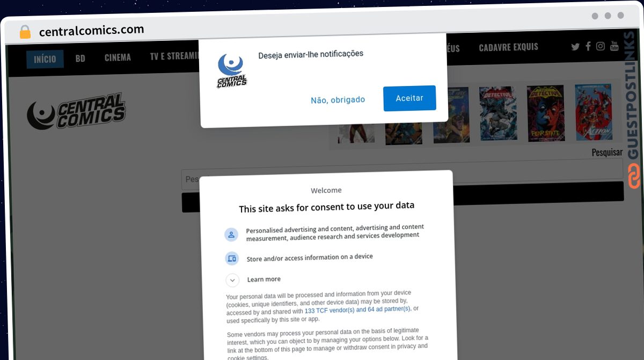Click the store on device icon
This screenshot has width=644, height=360.
pos(232,258)
